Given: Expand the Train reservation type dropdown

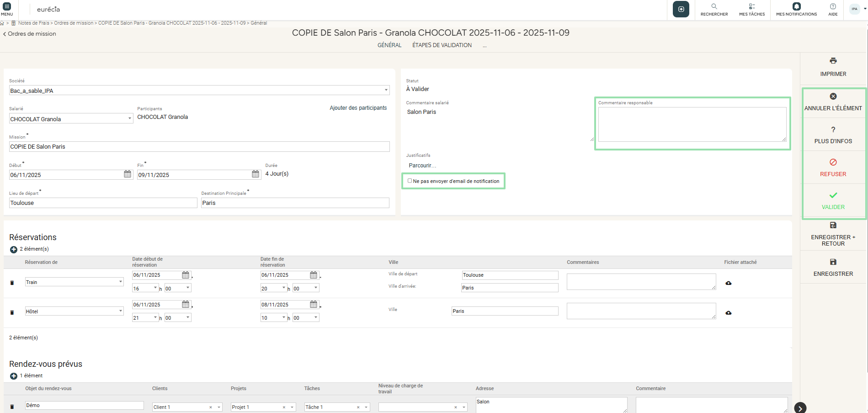Looking at the screenshot, I should coord(121,282).
